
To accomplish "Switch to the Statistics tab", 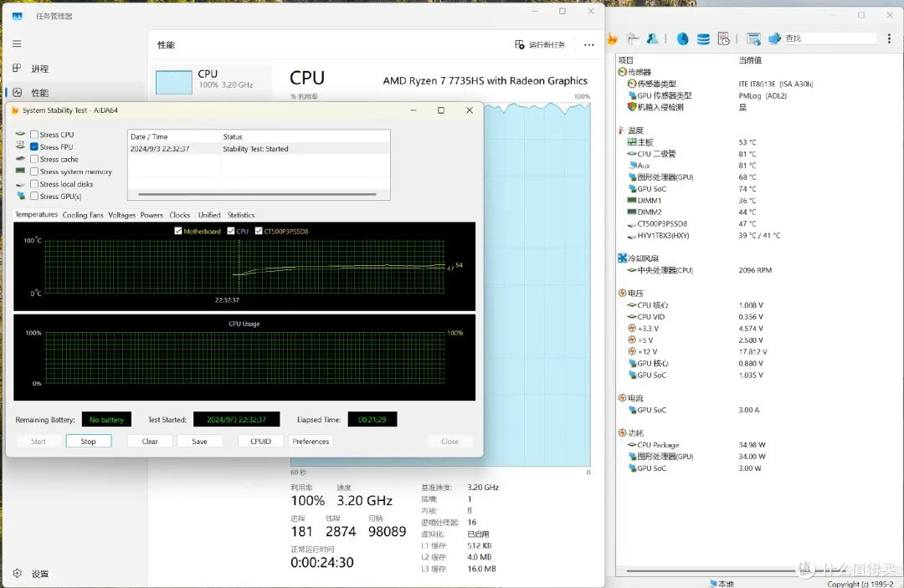I will click(x=240, y=215).
